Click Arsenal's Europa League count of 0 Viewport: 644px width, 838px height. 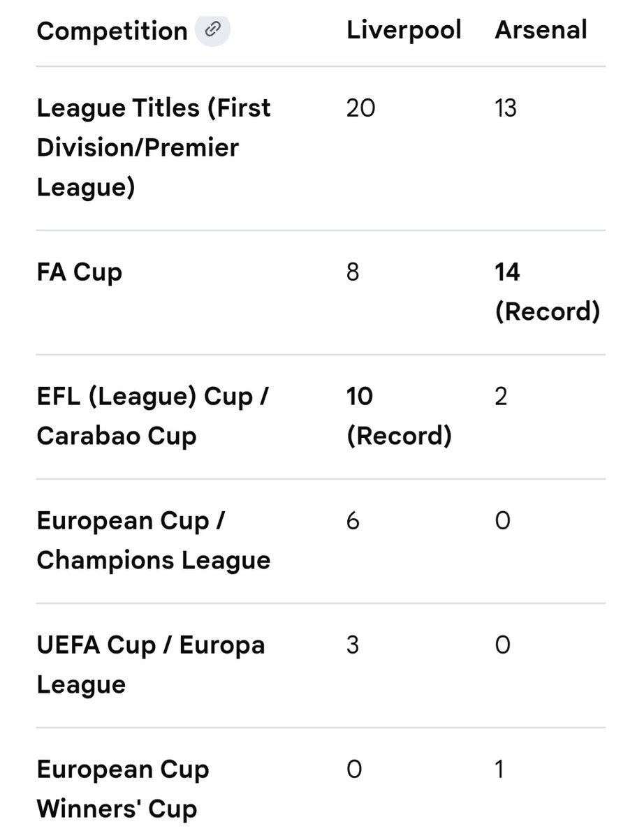pos(502,645)
